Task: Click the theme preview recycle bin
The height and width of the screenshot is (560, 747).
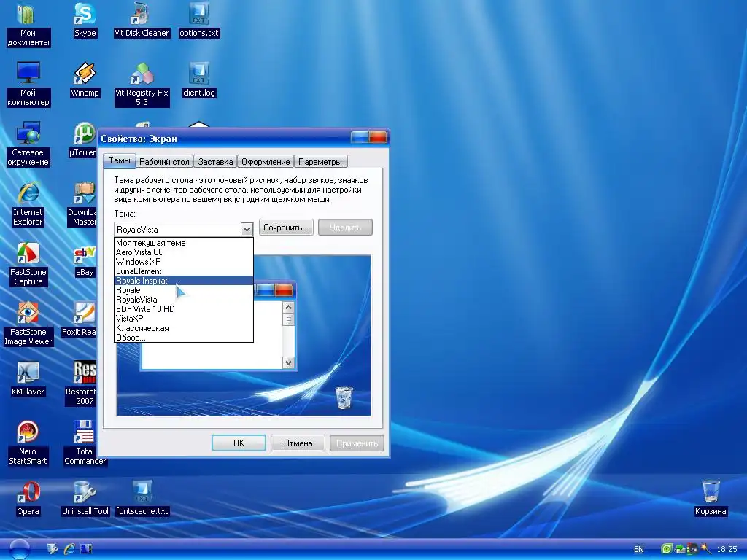Action: pos(344,398)
